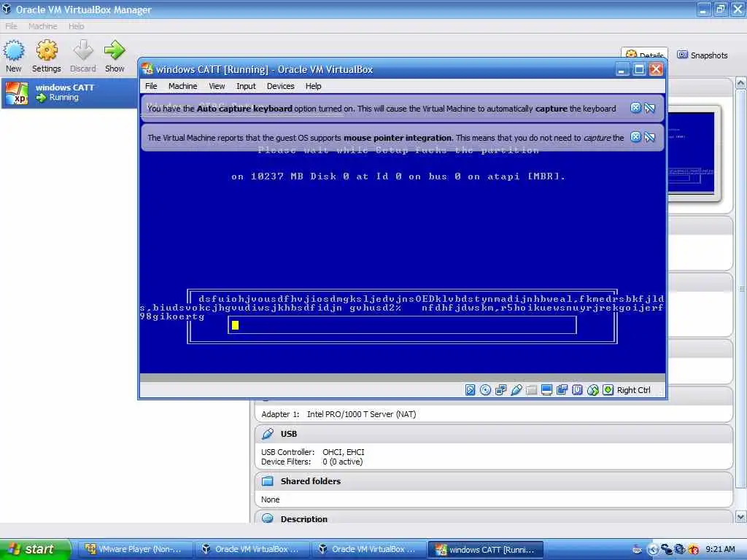This screenshot has width=747, height=560.
Task: Click the Windows start button
Action: tap(35, 549)
